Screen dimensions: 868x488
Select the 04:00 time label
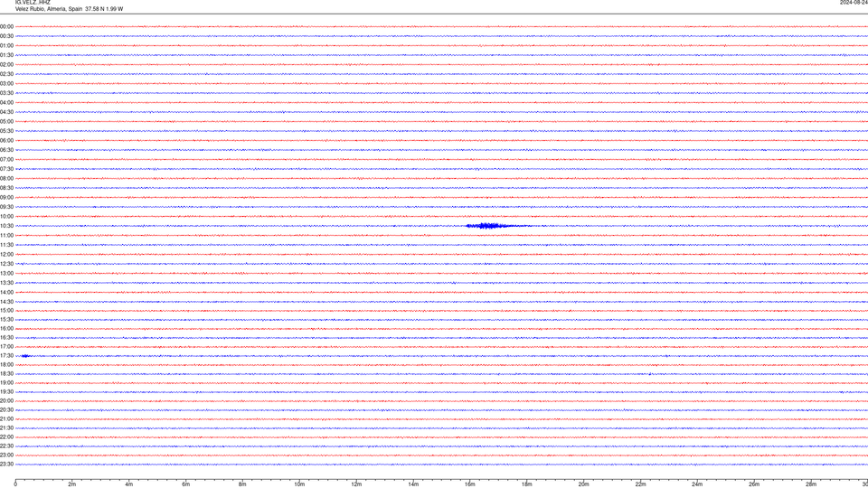(x=6, y=102)
